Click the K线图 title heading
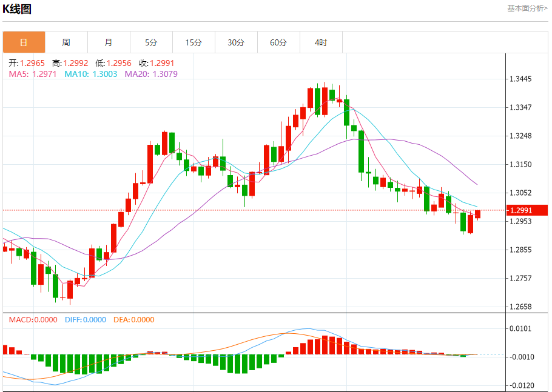552x392 pixels. 18,9
